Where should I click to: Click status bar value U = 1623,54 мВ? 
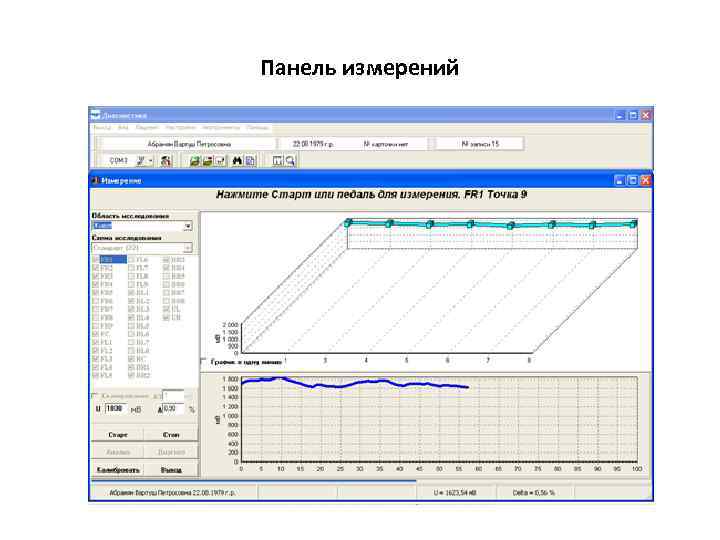(455, 493)
